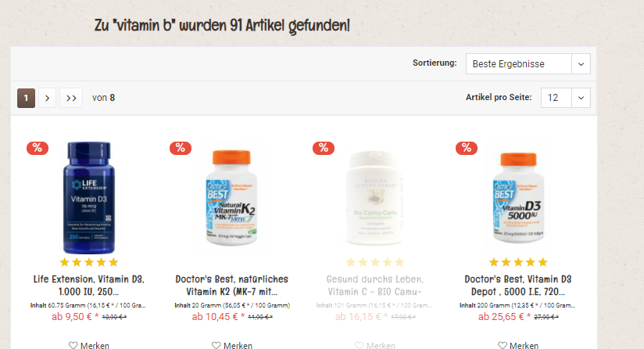Save Doctor's Best D3 Depot with Merken heart
The height and width of the screenshot is (349, 644).
518,345
